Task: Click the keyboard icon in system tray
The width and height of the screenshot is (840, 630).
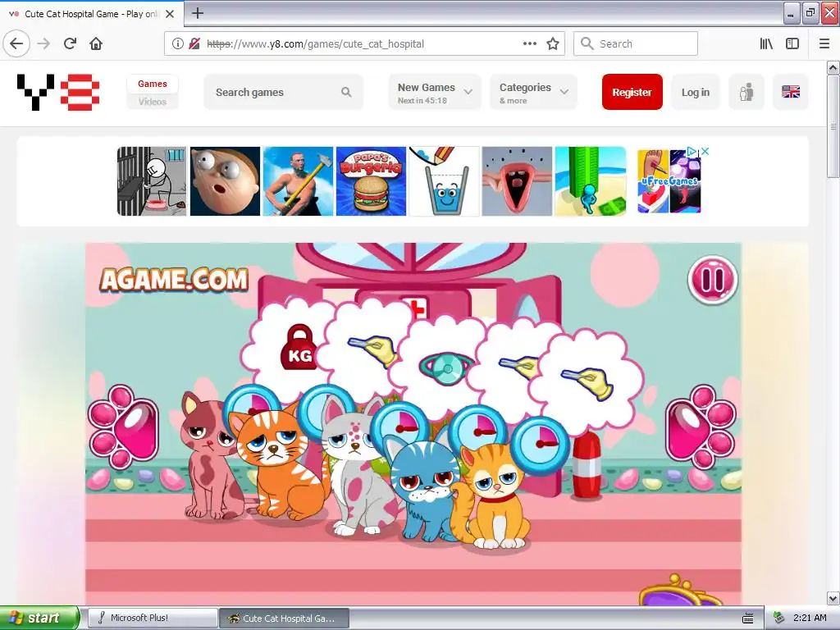Action: click(x=748, y=619)
